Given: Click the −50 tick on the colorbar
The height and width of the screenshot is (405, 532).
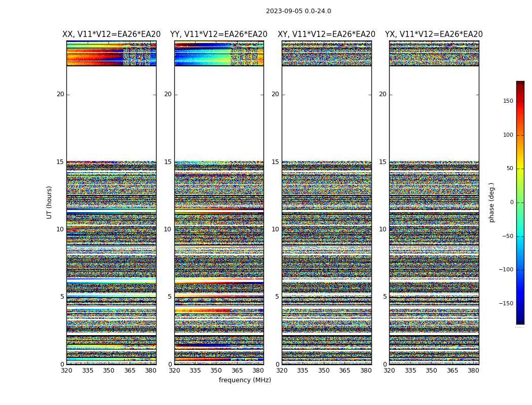Looking at the screenshot, I should click(508, 236).
